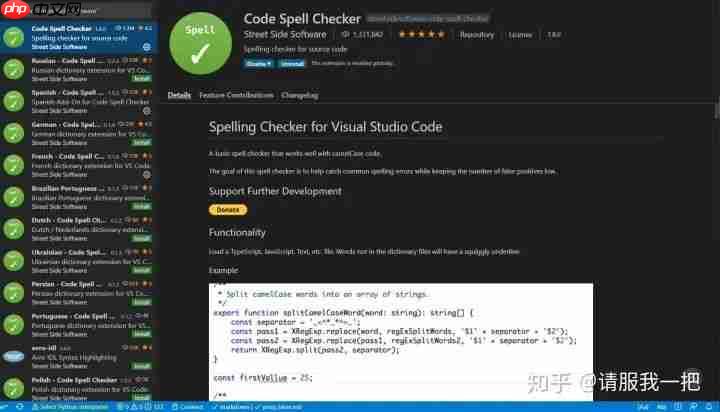This screenshot has height=412, width=720.
Task: Click German - Code Spell extension icon
Action: click(x=14, y=133)
